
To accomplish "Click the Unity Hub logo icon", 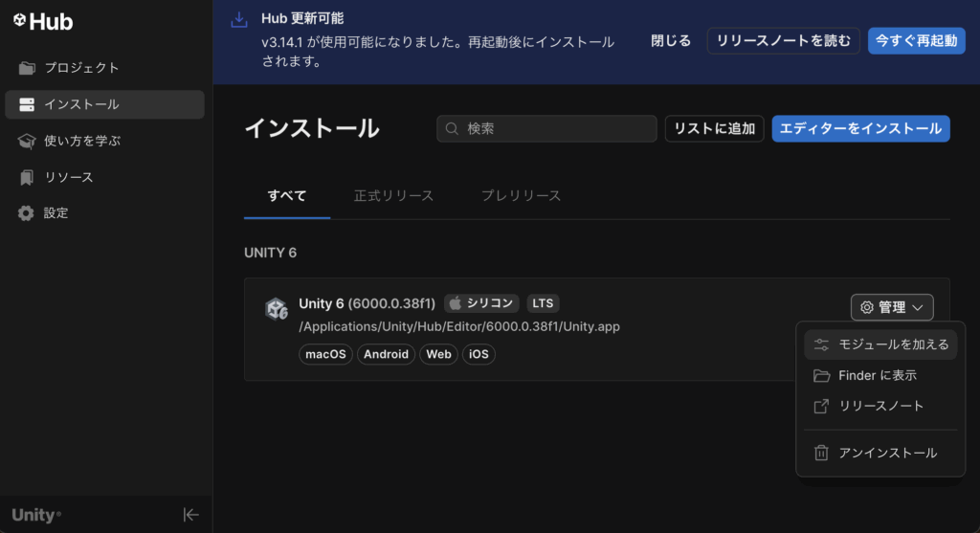I will click(19, 21).
